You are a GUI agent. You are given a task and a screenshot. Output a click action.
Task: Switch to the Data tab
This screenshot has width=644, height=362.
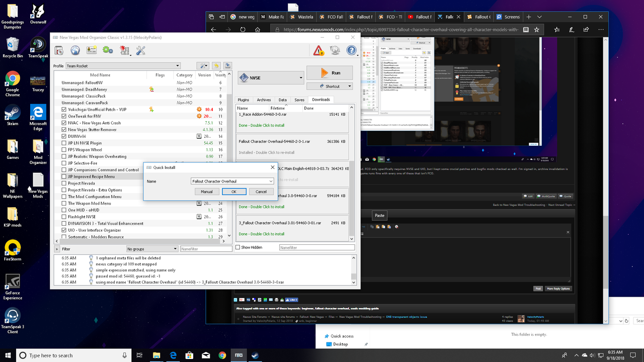pos(282,100)
